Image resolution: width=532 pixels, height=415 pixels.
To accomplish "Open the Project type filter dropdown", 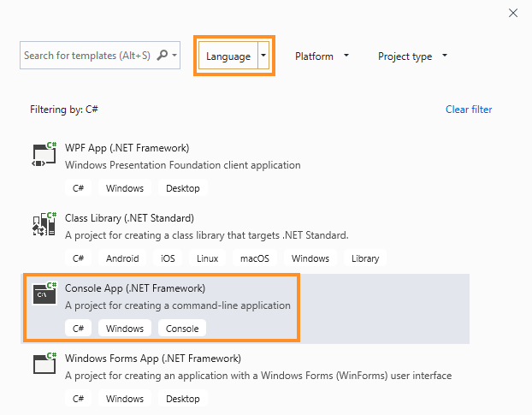I will (x=412, y=56).
